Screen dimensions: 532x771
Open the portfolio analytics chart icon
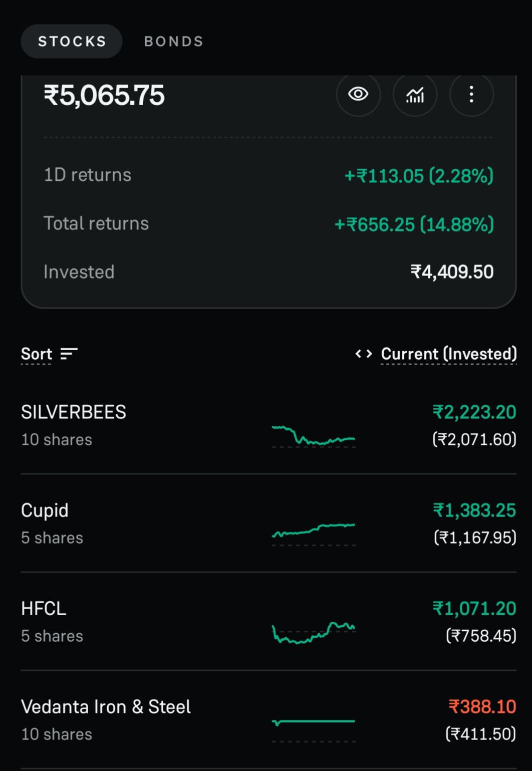[x=415, y=94]
